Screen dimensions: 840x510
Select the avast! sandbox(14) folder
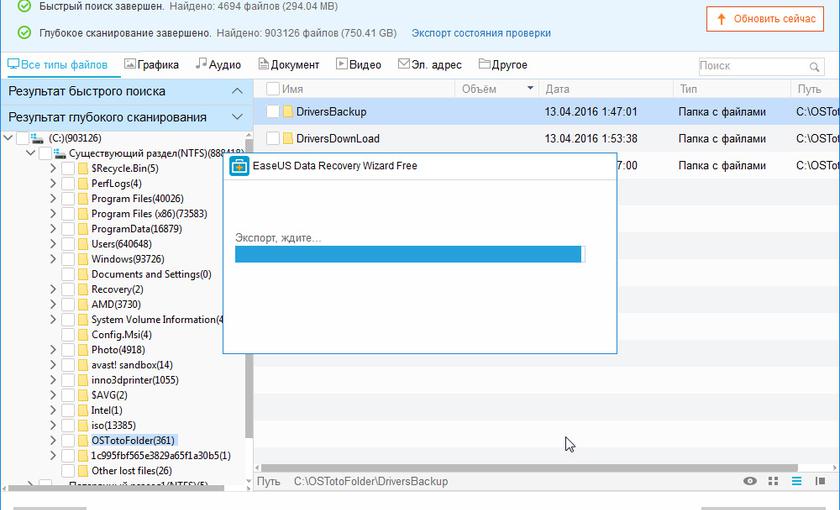(132, 365)
